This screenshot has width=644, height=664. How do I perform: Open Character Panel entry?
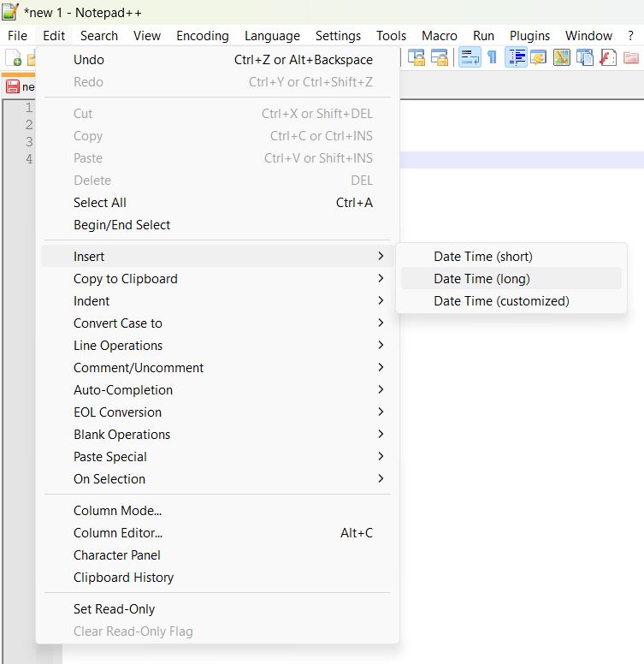[x=217, y=554]
